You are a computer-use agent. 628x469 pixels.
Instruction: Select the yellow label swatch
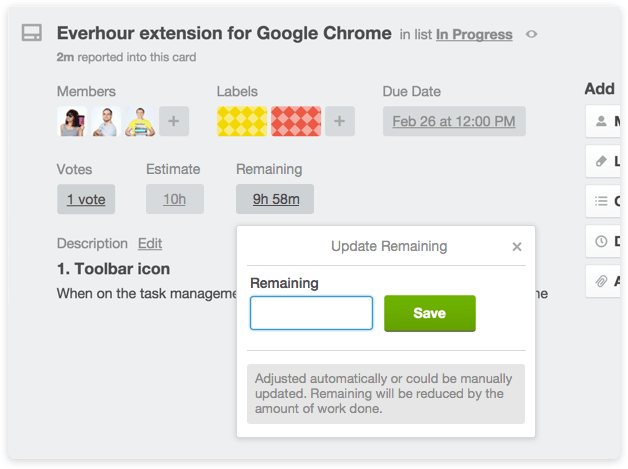pyautogui.click(x=242, y=121)
